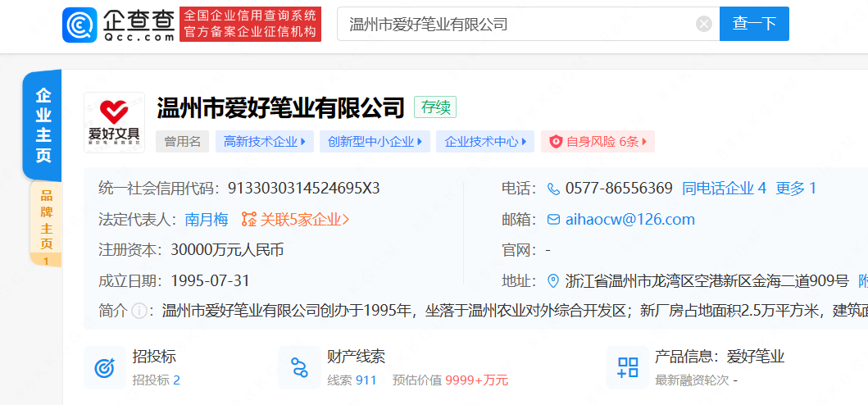Viewport: 868px width, 405px height.
Task: Click the relation graph icon before 关联5家企业
Action: pos(249,220)
